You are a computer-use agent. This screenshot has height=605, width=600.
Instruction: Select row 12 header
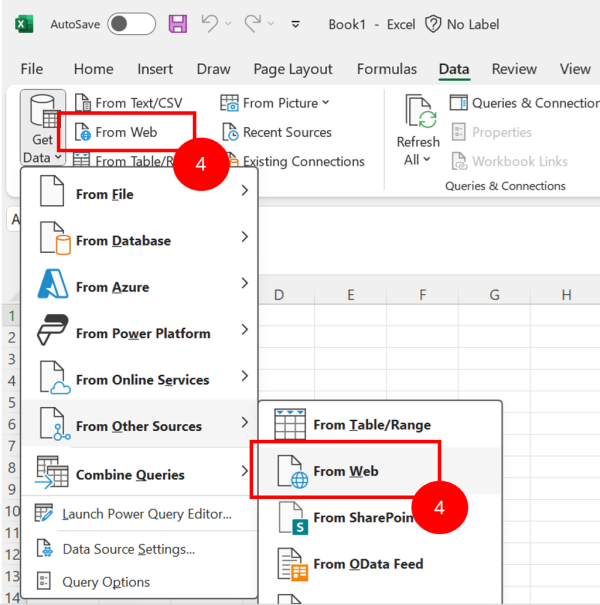(x=12, y=554)
